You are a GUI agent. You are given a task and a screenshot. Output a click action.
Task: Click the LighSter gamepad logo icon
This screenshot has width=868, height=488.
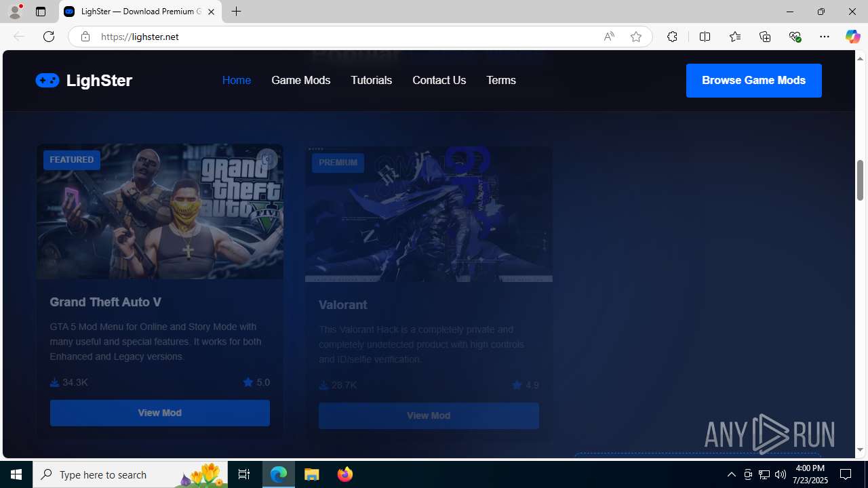[47, 81]
